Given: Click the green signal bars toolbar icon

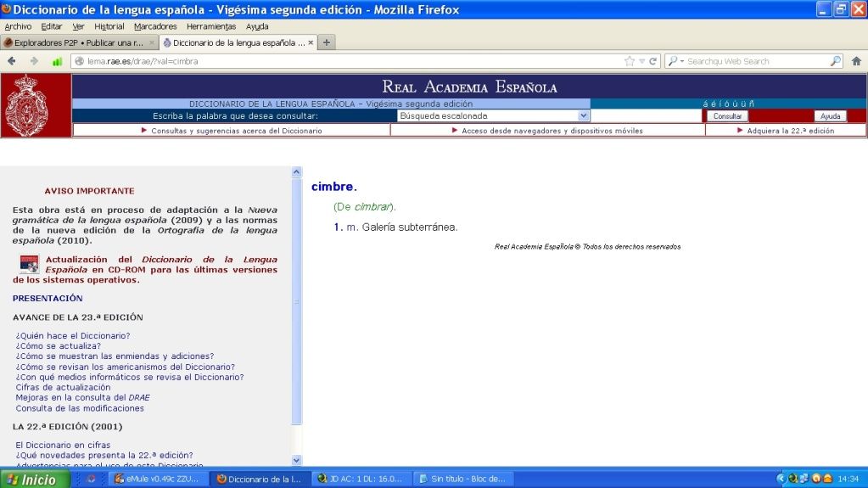Looking at the screenshot, I should (57, 61).
